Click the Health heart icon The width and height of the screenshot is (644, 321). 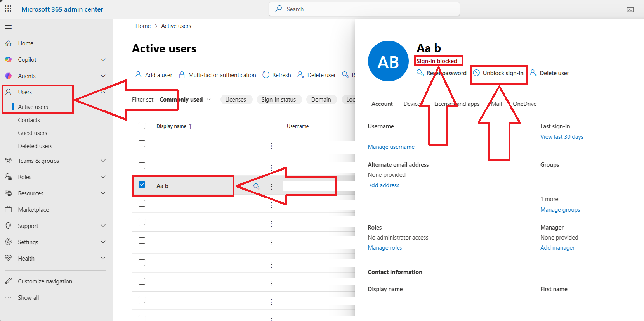click(8, 258)
